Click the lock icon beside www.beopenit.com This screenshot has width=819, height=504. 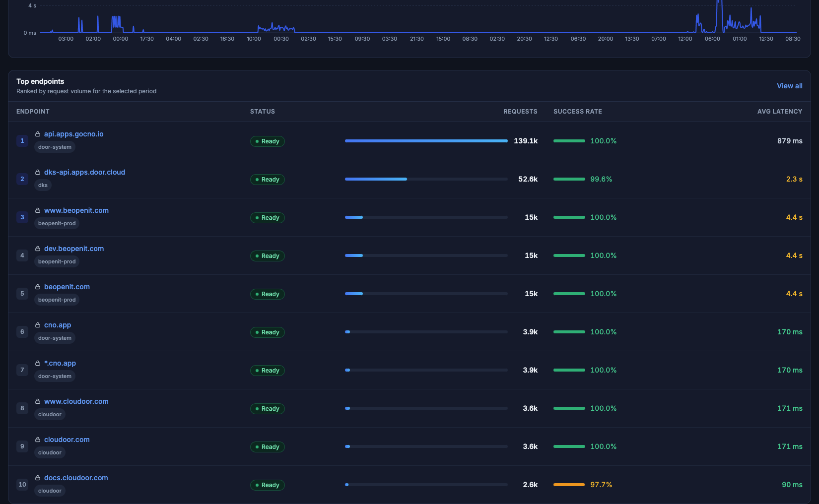click(38, 210)
